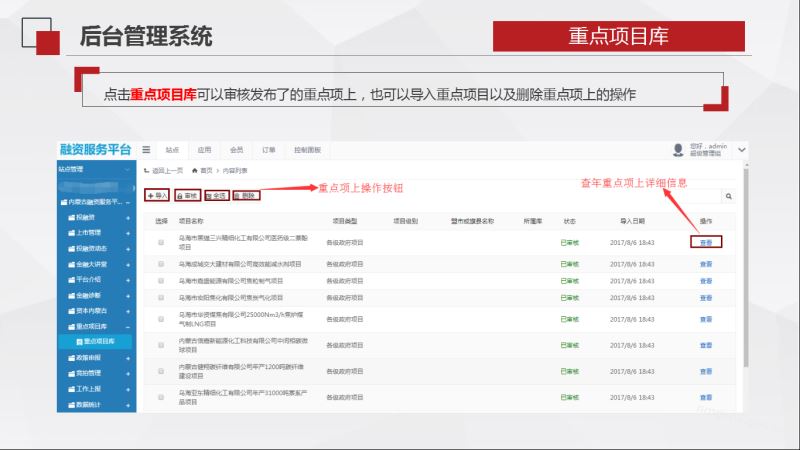800x450 pixels.
Task: Open the 控制面板 top tab
Action: pyautogui.click(x=307, y=149)
